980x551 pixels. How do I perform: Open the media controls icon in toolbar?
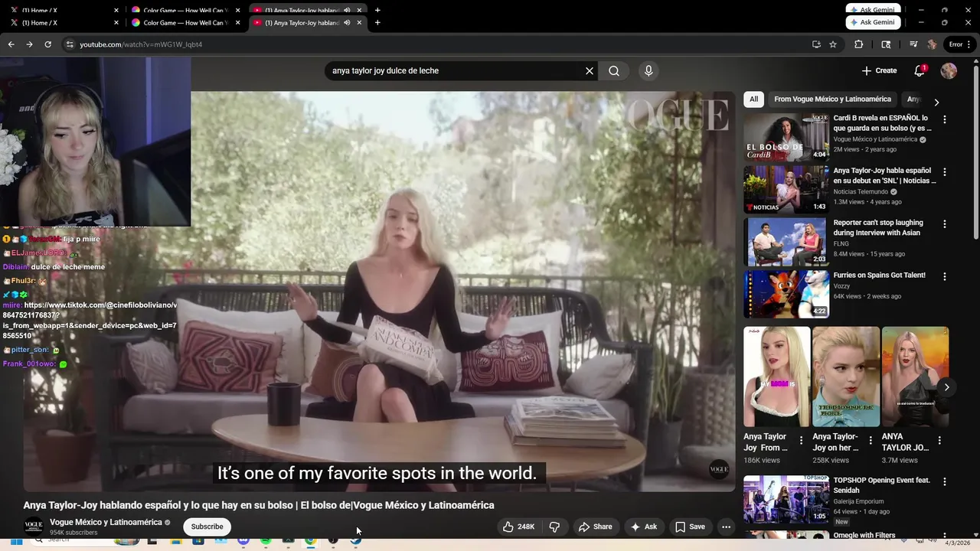(x=913, y=44)
